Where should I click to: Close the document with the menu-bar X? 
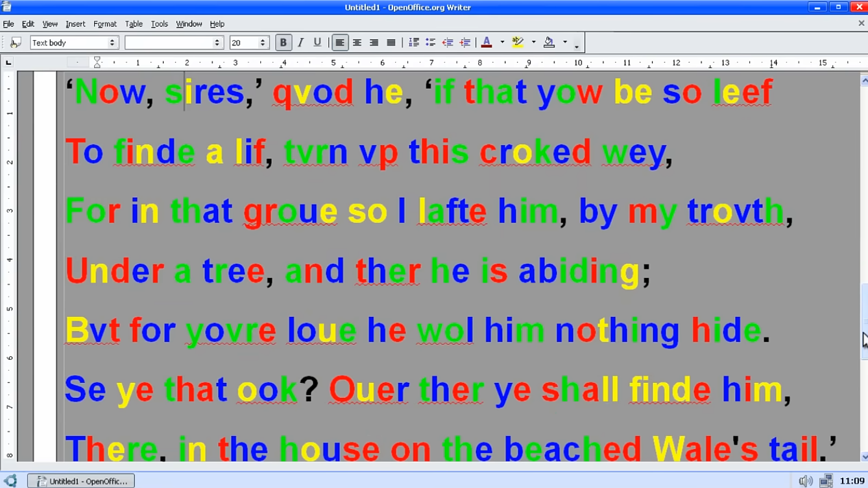tap(861, 23)
